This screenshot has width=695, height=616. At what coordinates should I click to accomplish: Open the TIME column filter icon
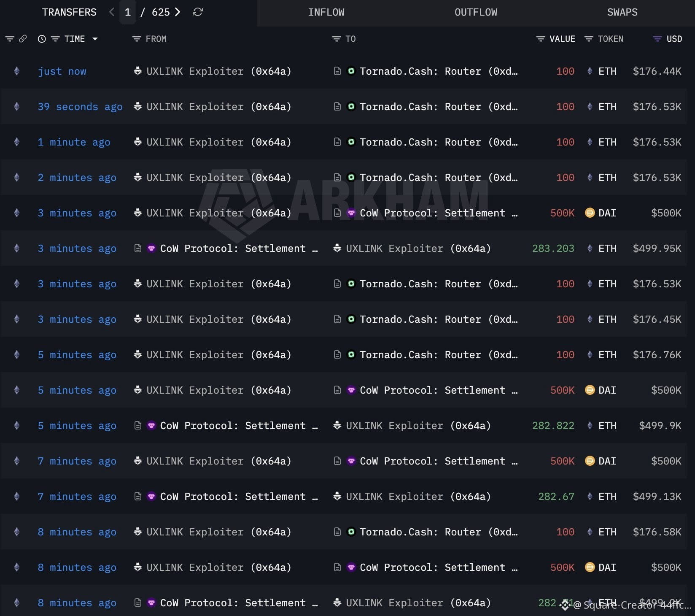coord(55,39)
